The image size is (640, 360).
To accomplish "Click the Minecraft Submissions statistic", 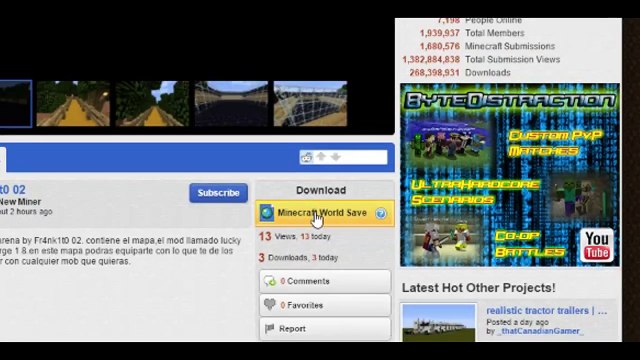I will pyautogui.click(x=487, y=46).
